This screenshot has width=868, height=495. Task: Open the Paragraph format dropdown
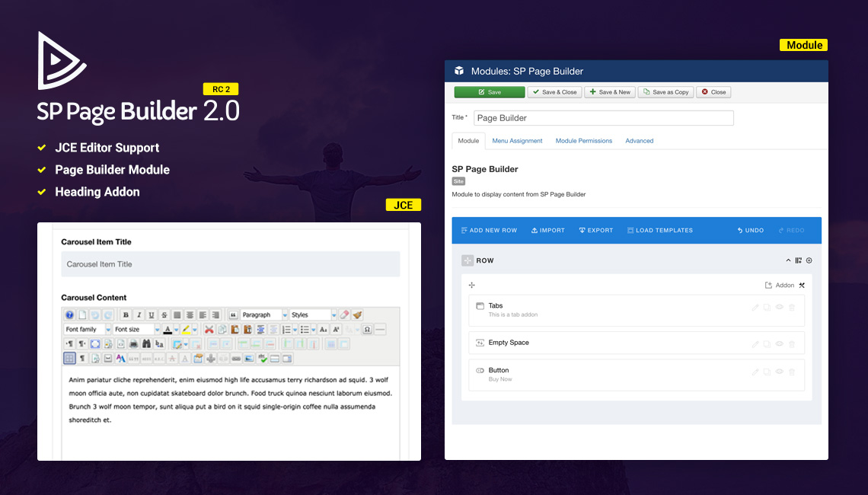click(264, 315)
